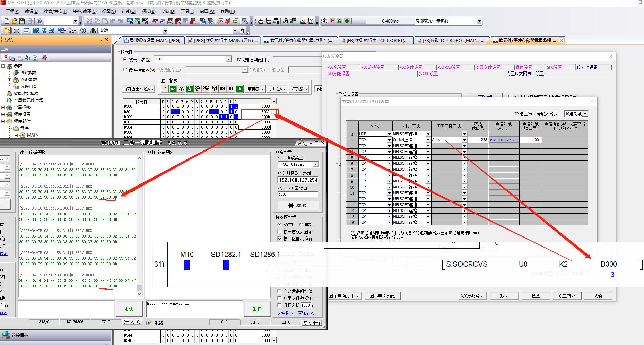Click the binoculars find icon
This screenshot has height=345, width=644.
coord(93,31)
